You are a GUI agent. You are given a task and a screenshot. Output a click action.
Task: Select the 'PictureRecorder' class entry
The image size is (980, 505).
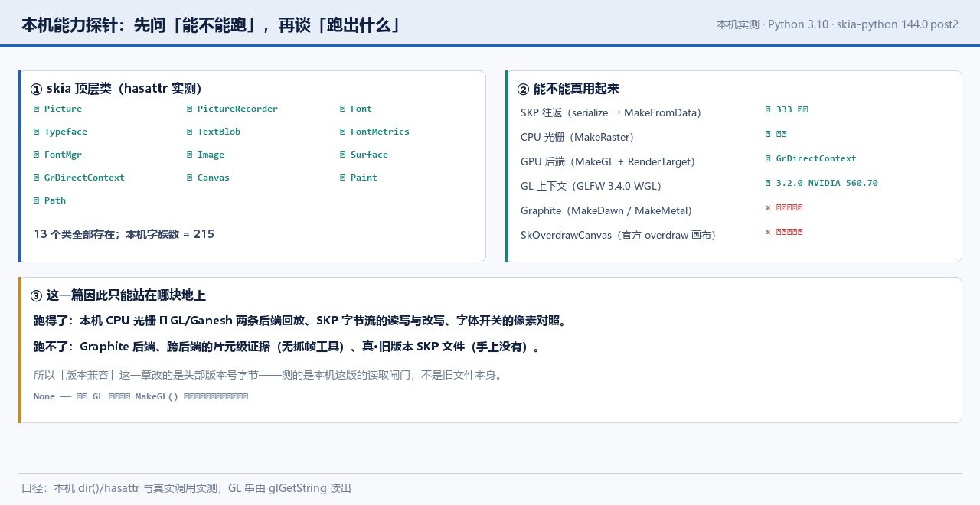coord(232,109)
